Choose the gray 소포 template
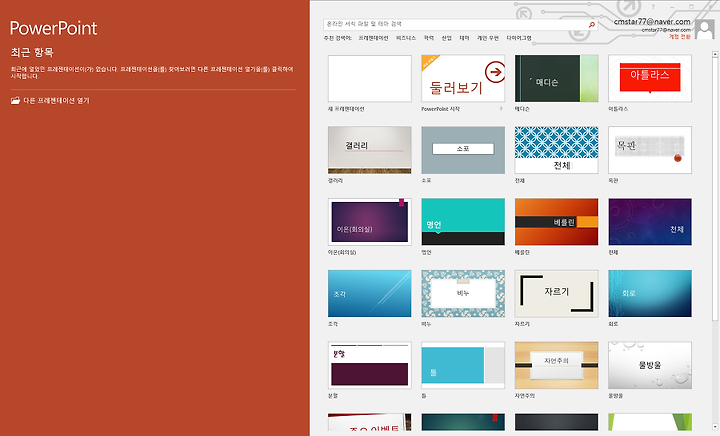 [x=463, y=150]
